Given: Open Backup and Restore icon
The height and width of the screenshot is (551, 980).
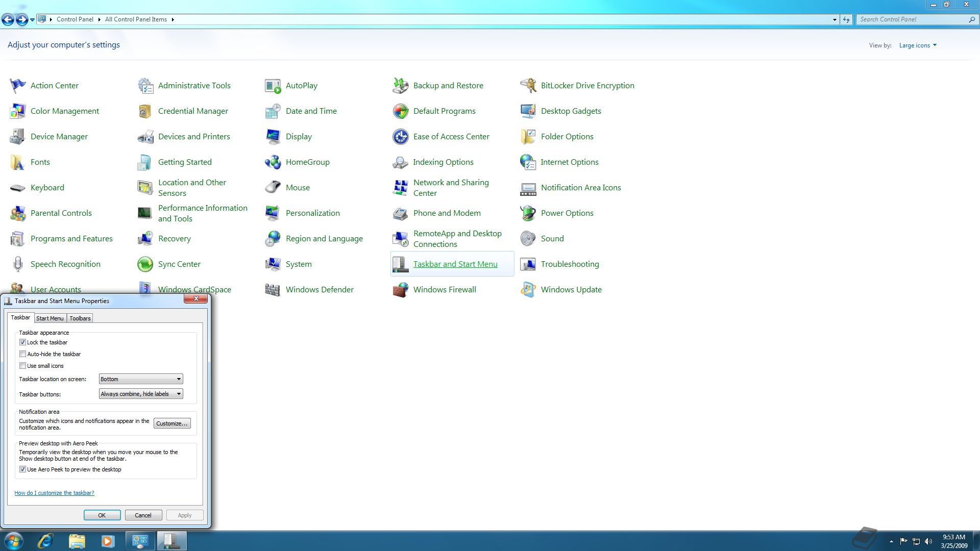Looking at the screenshot, I should (x=401, y=86).
